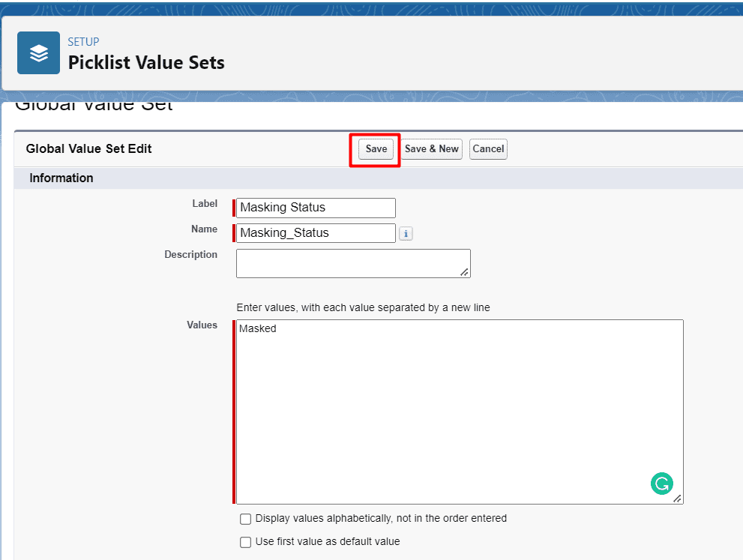Image resolution: width=743 pixels, height=560 pixels.
Task: Click the Description field label
Action: click(190, 255)
